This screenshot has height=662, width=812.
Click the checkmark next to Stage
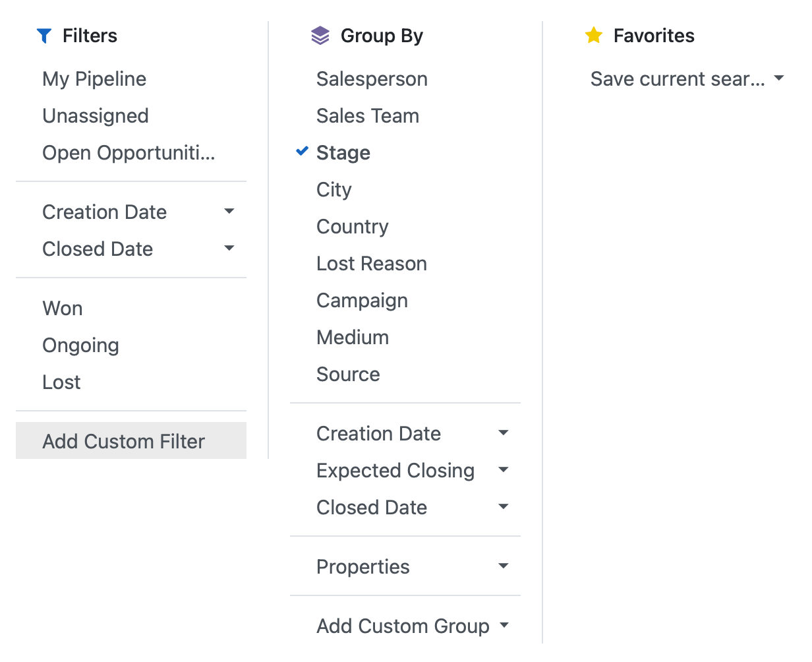click(302, 151)
